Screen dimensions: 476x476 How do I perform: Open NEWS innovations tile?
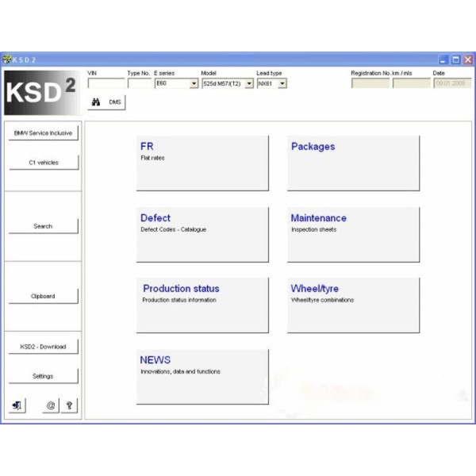pyautogui.click(x=202, y=376)
